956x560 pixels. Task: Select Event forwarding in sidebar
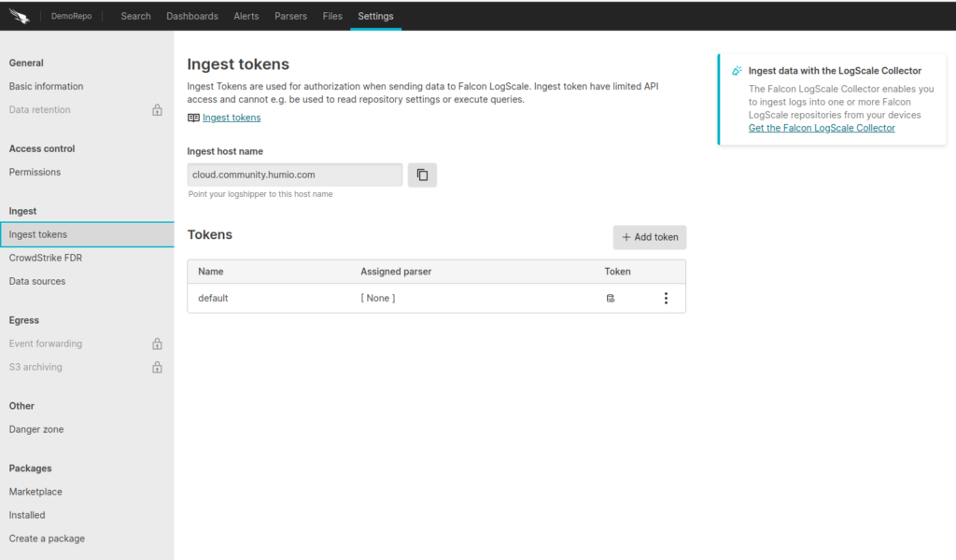[46, 343]
